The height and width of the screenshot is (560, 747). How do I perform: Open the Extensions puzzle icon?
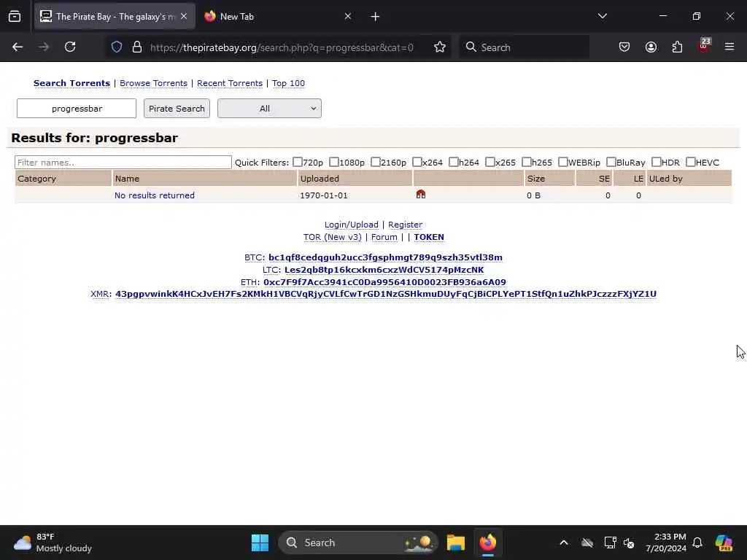click(677, 47)
